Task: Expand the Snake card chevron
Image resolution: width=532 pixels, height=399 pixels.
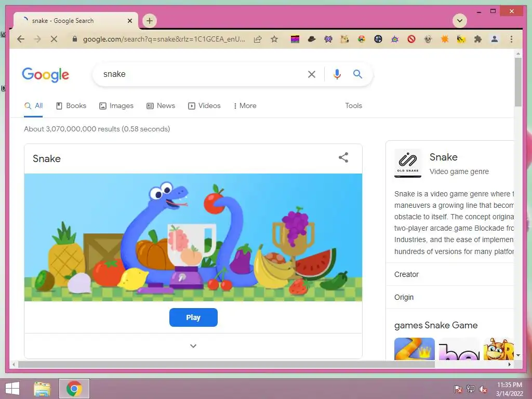Action: point(193,345)
